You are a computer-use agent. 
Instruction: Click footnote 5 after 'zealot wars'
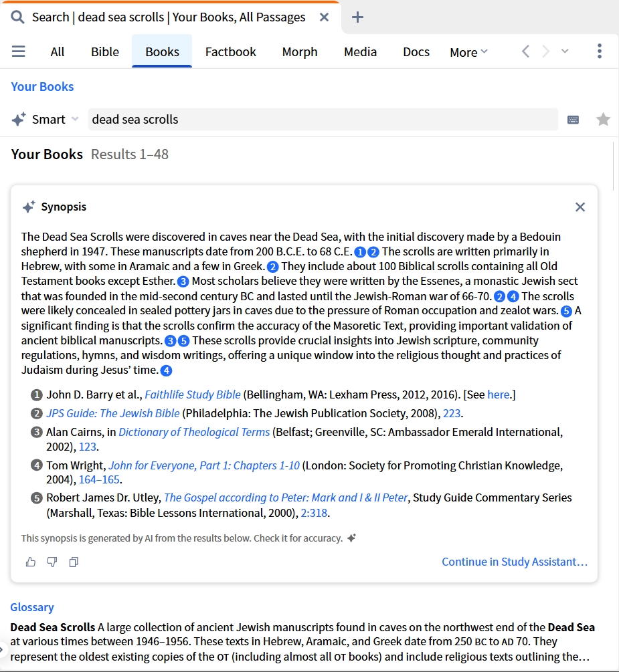(x=566, y=311)
